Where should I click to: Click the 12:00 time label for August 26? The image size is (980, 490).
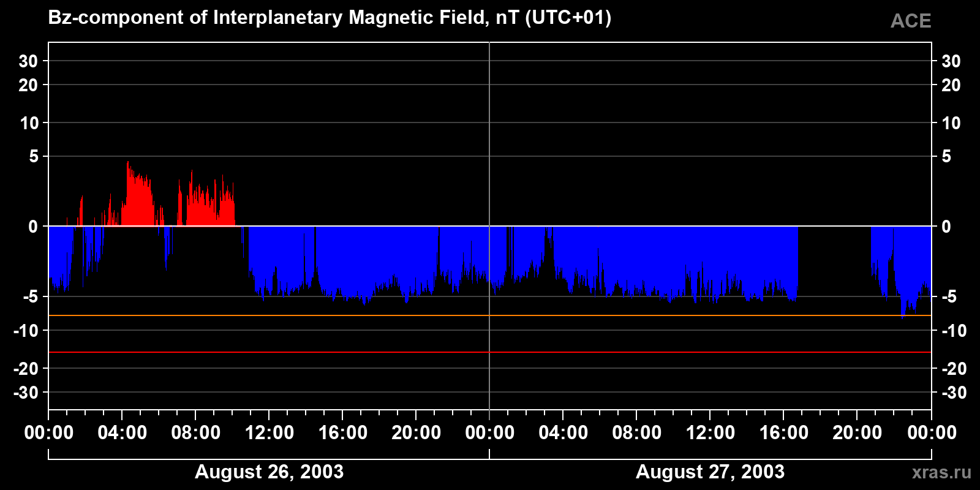269,432
